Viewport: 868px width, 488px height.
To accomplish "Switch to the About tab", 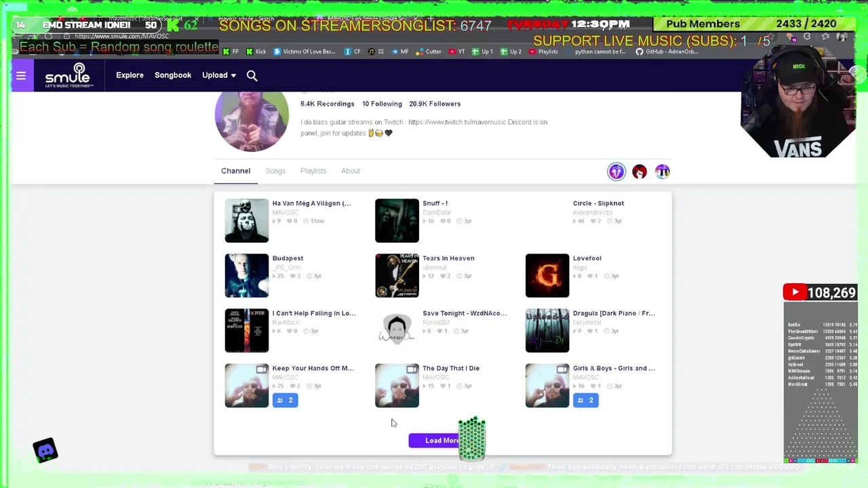I will 351,171.
